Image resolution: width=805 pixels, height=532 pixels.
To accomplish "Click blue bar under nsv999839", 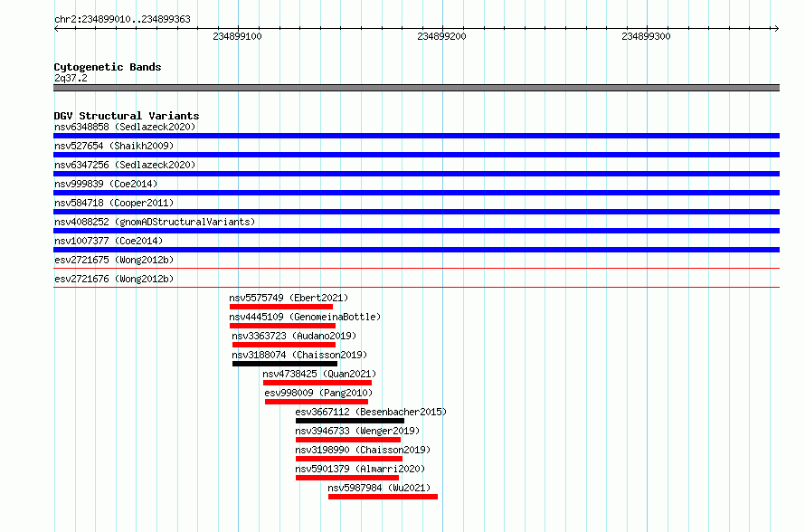I will pyautogui.click(x=416, y=193).
